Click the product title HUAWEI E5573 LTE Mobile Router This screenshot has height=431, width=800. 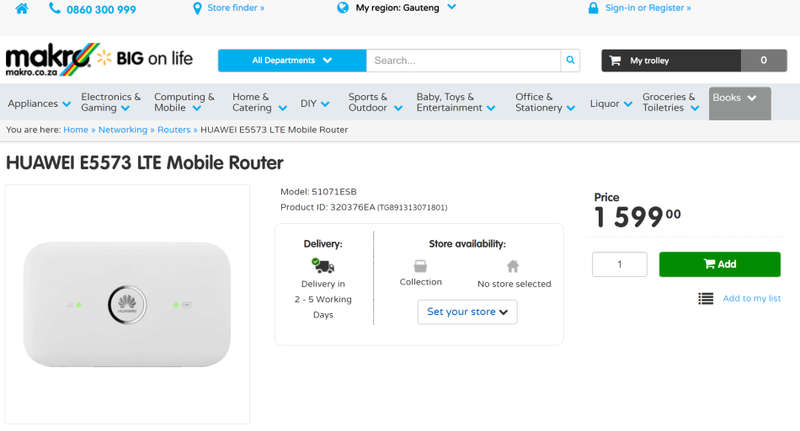coord(144,163)
